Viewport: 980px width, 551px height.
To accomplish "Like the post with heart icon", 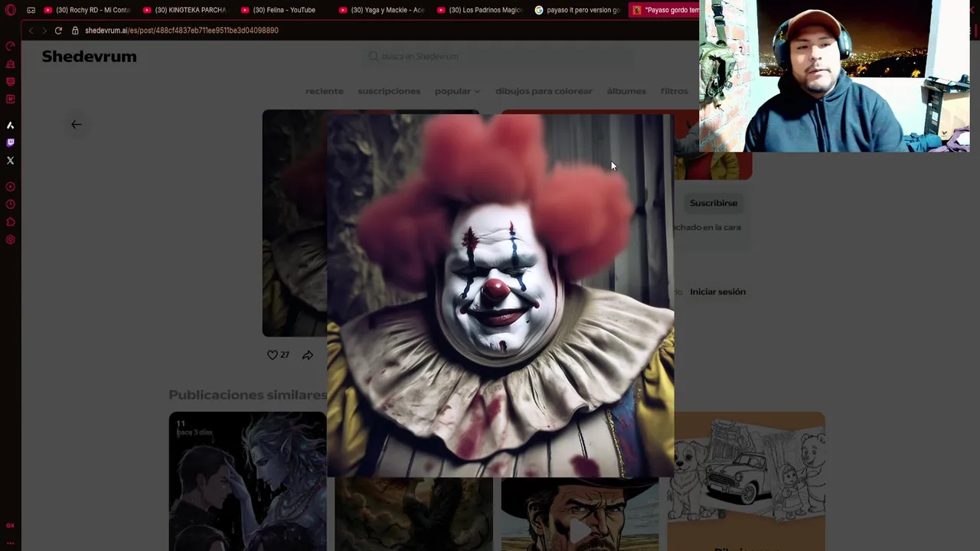I will (x=272, y=355).
